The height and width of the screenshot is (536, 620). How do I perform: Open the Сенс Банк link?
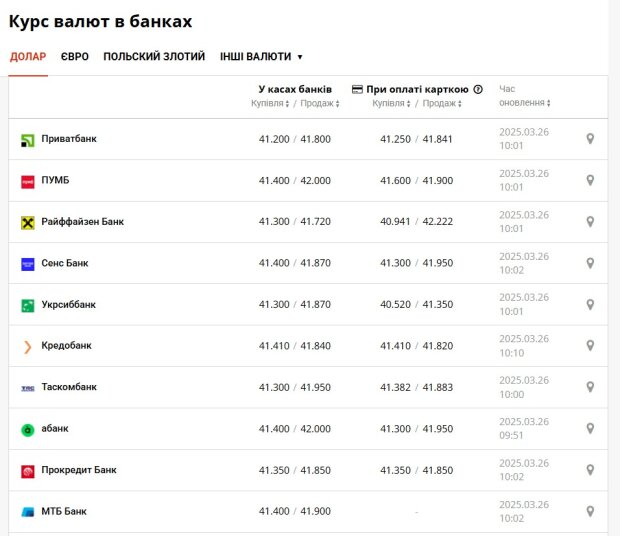point(64,263)
